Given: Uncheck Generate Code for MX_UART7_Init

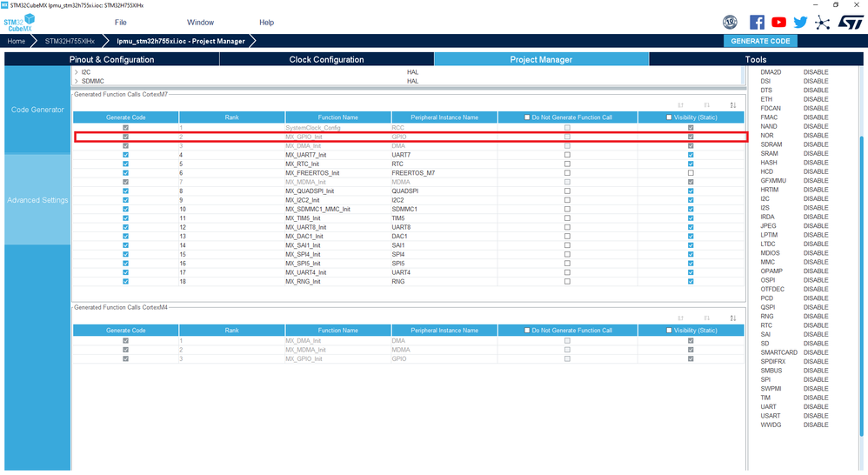Looking at the screenshot, I should point(125,155).
